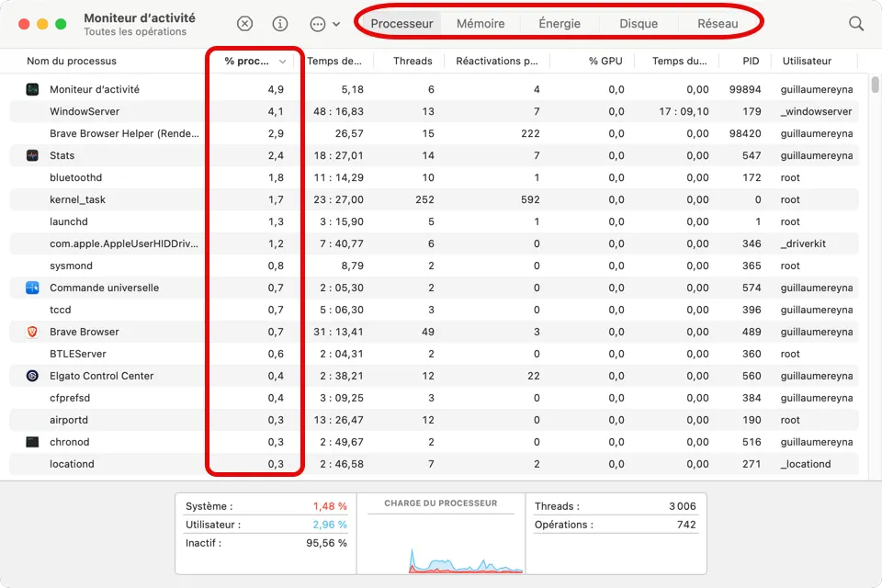882x588 pixels.
Task: Switch to the Mémoire tab
Action: click(481, 24)
